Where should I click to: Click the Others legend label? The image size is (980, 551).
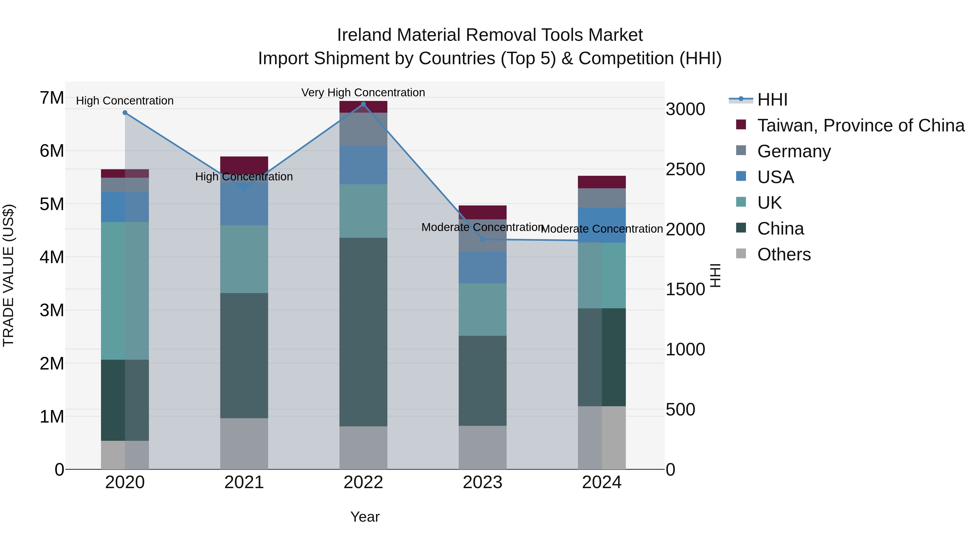tap(784, 254)
